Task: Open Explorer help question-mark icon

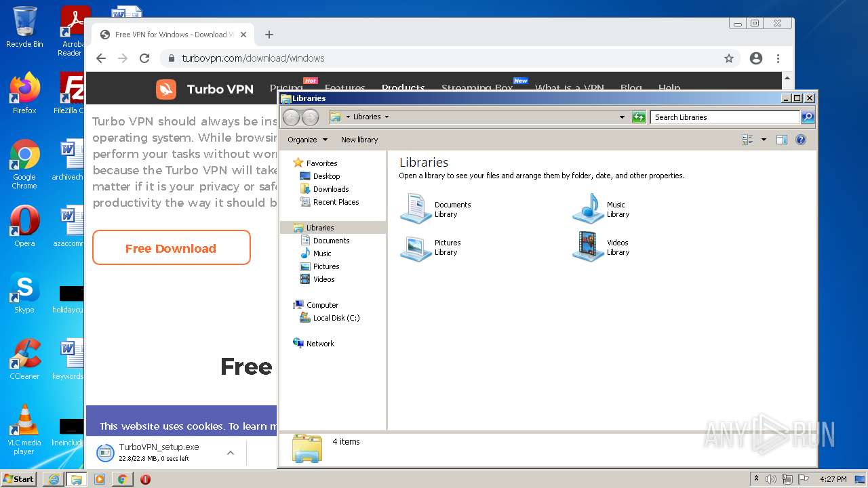Action: click(801, 140)
